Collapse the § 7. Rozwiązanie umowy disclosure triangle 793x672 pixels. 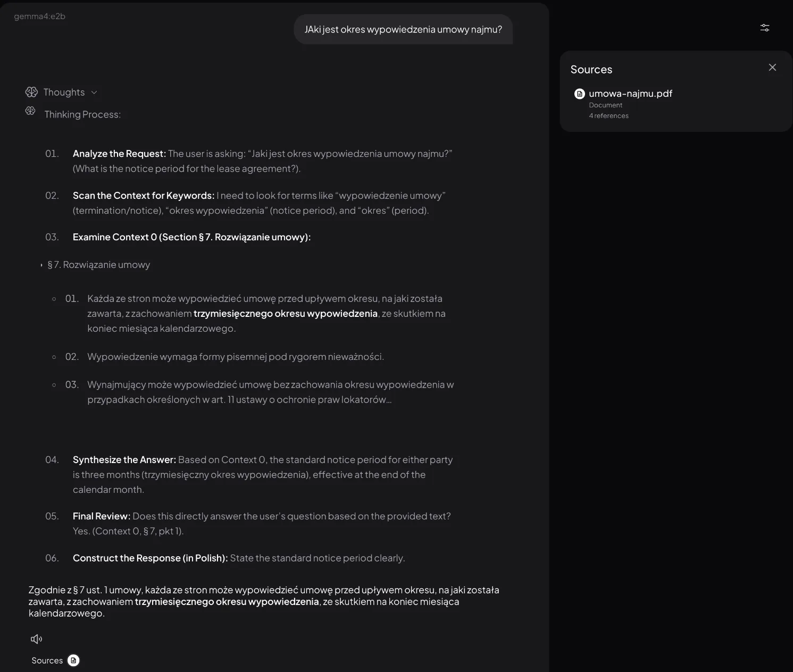coord(41,265)
